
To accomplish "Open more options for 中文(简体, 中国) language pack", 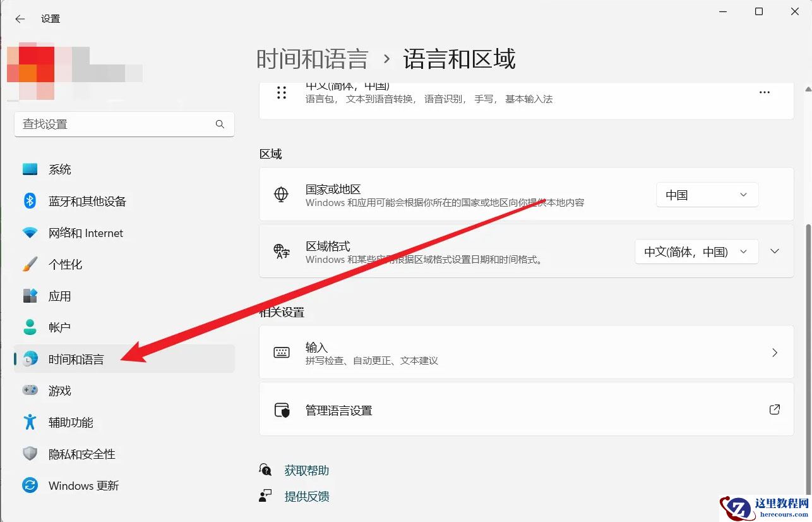I will [764, 92].
